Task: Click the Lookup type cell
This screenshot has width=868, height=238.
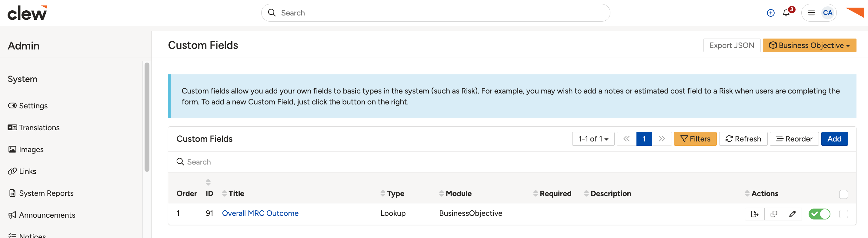Action: pyautogui.click(x=393, y=213)
